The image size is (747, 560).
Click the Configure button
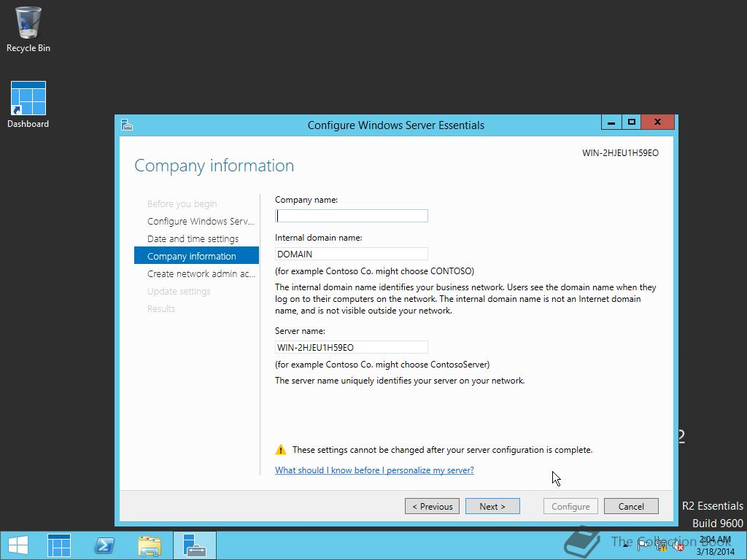570,506
